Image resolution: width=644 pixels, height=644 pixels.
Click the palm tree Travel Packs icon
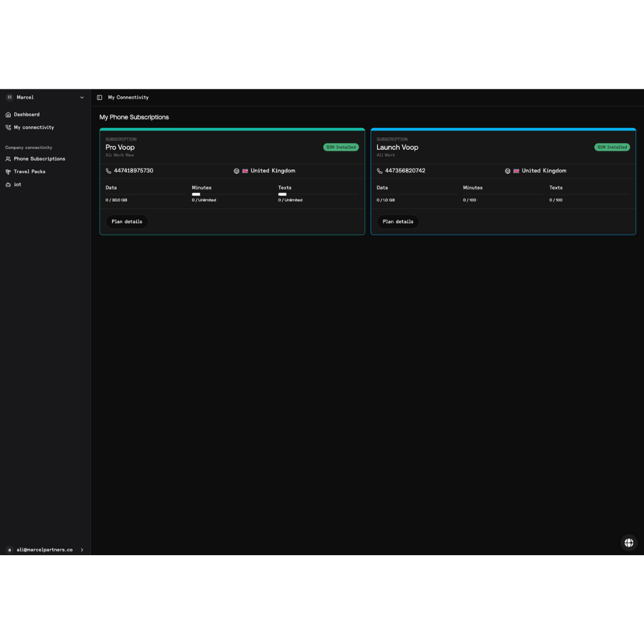(x=8, y=172)
